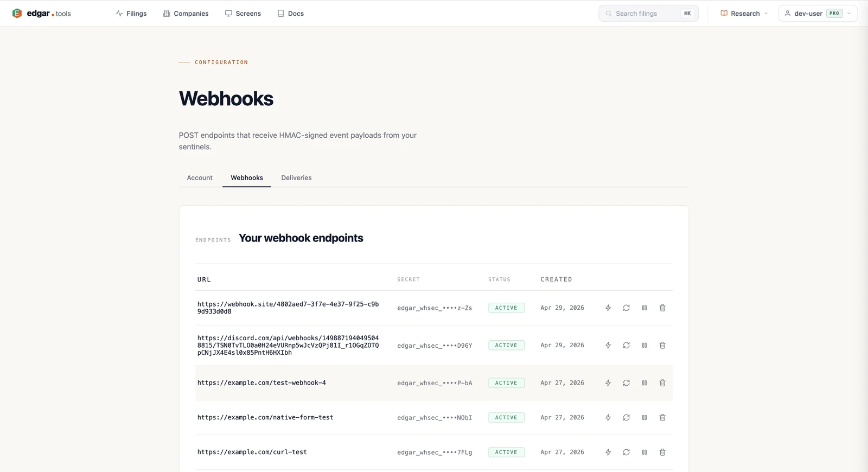Switch to the Deliveries tab
This screenshot has width=868, height=472.
296,178
